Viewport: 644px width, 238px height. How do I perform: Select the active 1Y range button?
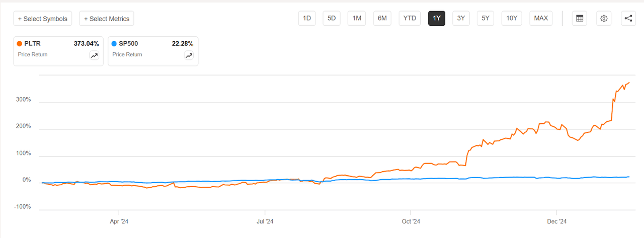click(437, 19)
